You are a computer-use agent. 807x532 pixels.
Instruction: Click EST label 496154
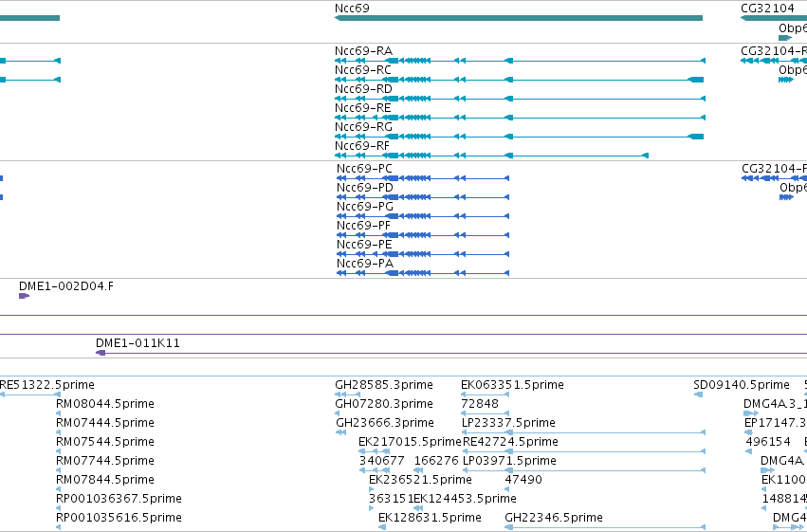click(768, 443)
